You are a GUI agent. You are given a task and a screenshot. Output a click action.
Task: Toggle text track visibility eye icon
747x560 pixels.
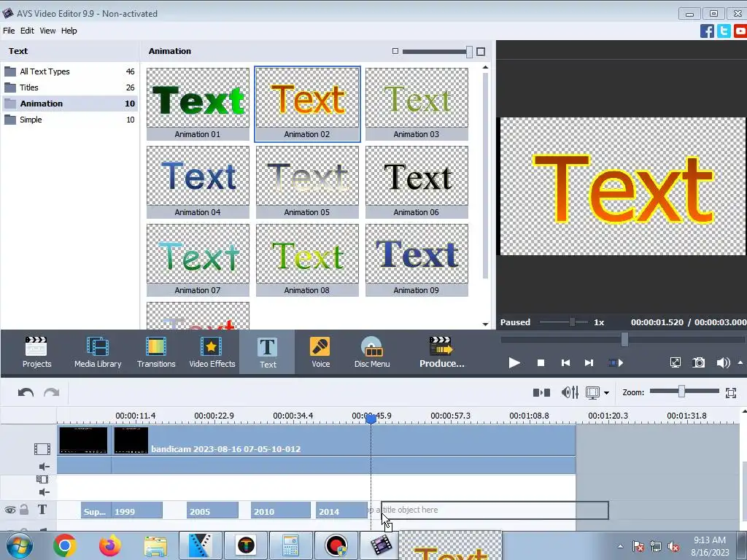coord(10,510)
